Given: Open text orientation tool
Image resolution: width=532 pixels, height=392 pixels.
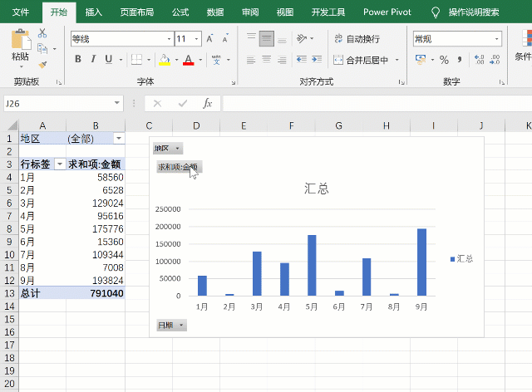Looking at the screenshot, I should (302, 38).
